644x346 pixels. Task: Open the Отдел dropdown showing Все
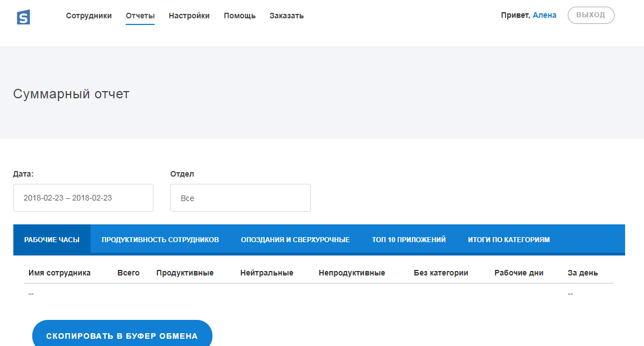pos(240,198)
